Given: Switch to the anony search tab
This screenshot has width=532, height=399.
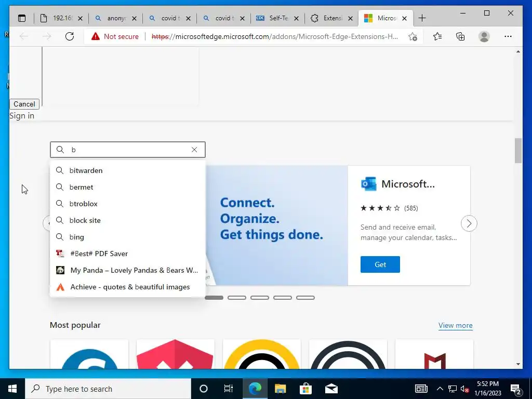Looking at the screenshot, I should tap(115, 18).
